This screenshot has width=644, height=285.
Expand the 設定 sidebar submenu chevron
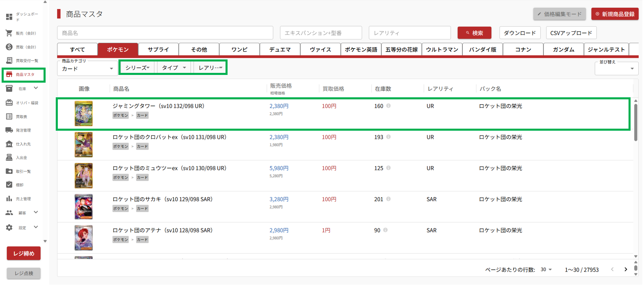[36, 227]
